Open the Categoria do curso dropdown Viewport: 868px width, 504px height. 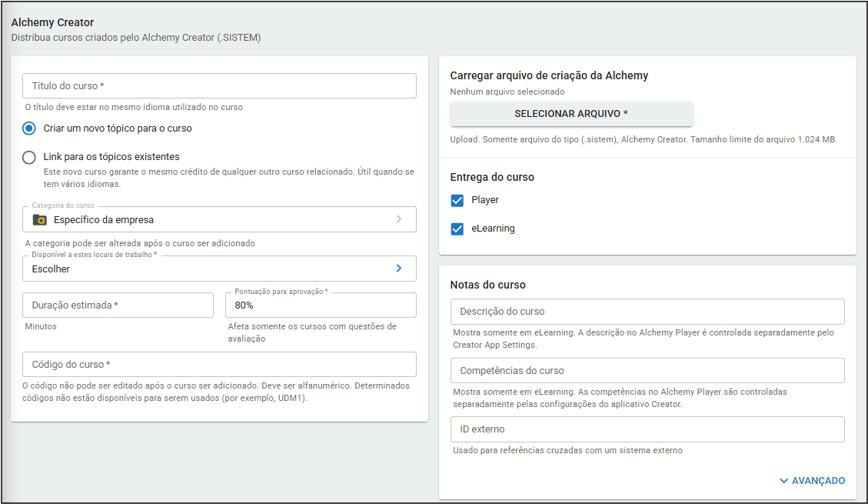[x=219, y=219]
